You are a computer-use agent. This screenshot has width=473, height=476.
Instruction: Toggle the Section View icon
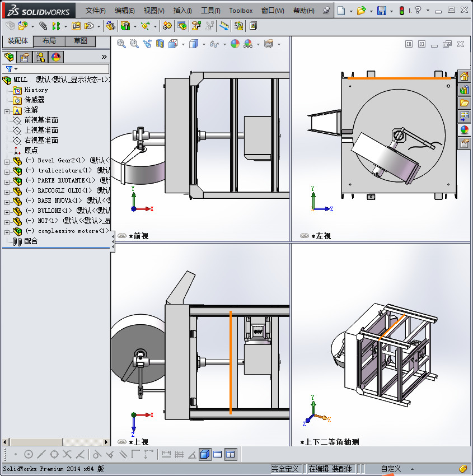[160, 44]
